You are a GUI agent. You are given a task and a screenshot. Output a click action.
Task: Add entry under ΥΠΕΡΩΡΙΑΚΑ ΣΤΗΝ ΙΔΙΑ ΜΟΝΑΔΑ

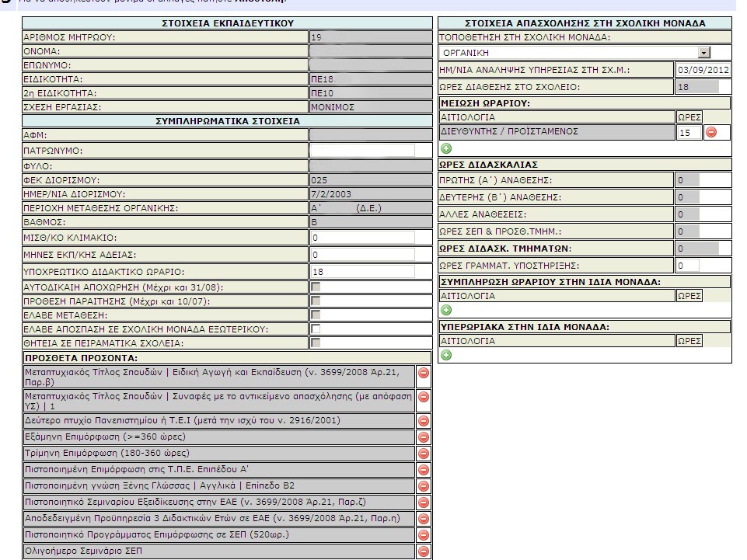point(446,355)
